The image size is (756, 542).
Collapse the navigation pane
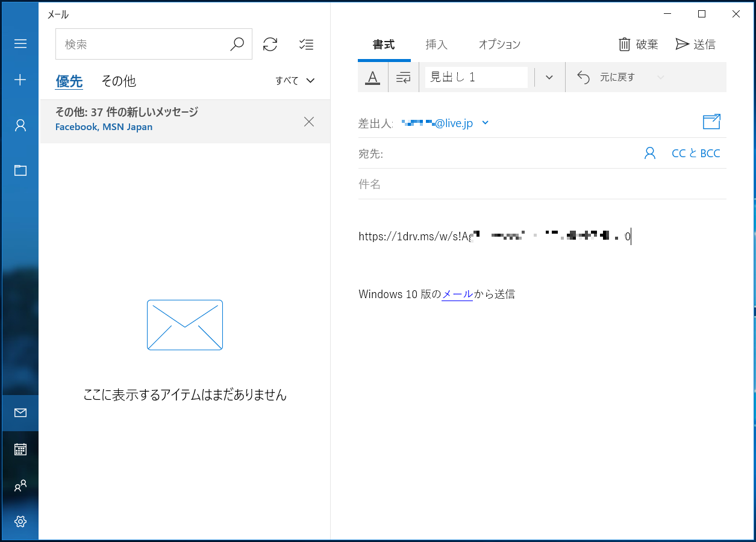point(20,43)
